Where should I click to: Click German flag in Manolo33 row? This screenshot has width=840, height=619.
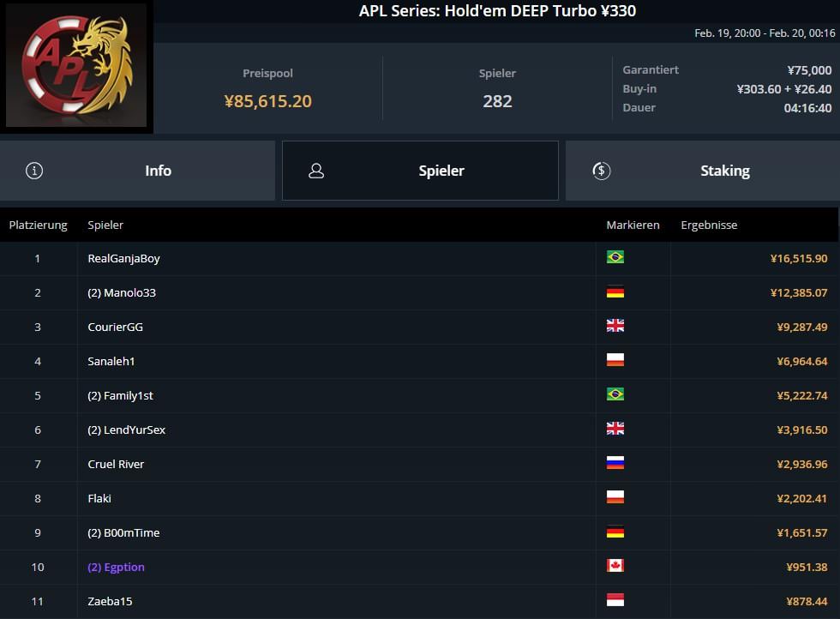tap(615, 291)
